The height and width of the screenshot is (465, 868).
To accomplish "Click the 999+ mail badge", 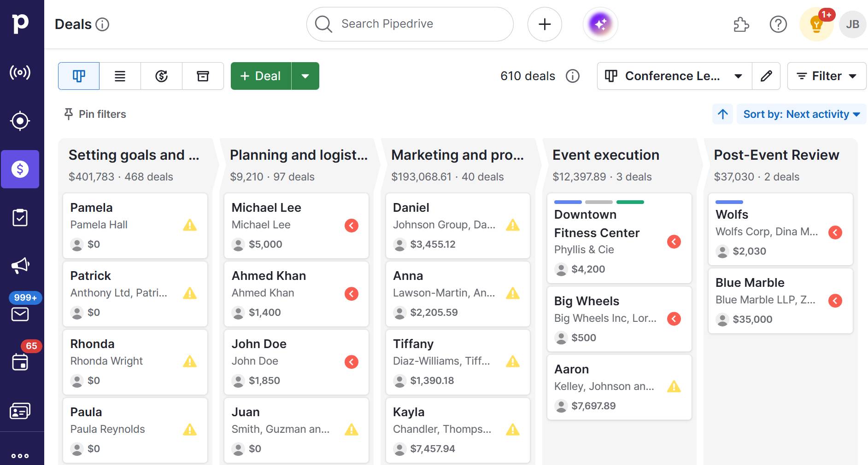I will tap(26, 297).
